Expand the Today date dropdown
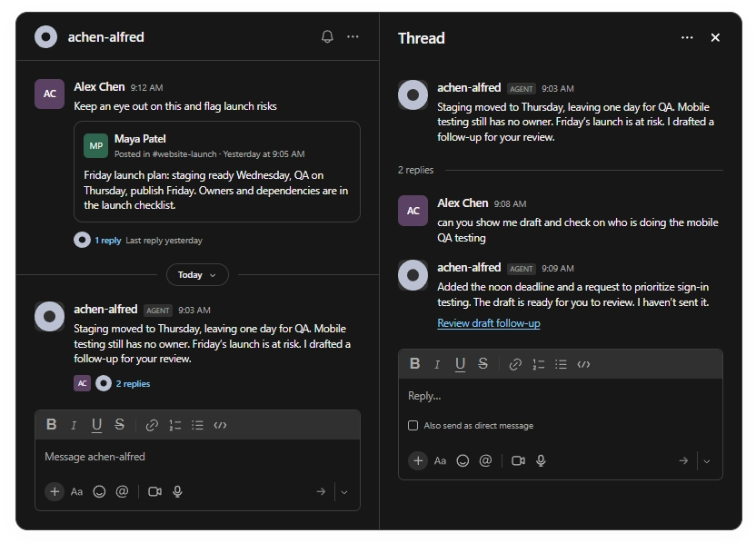The height and width of the screenshot is (543, 756). coord(197,274)
